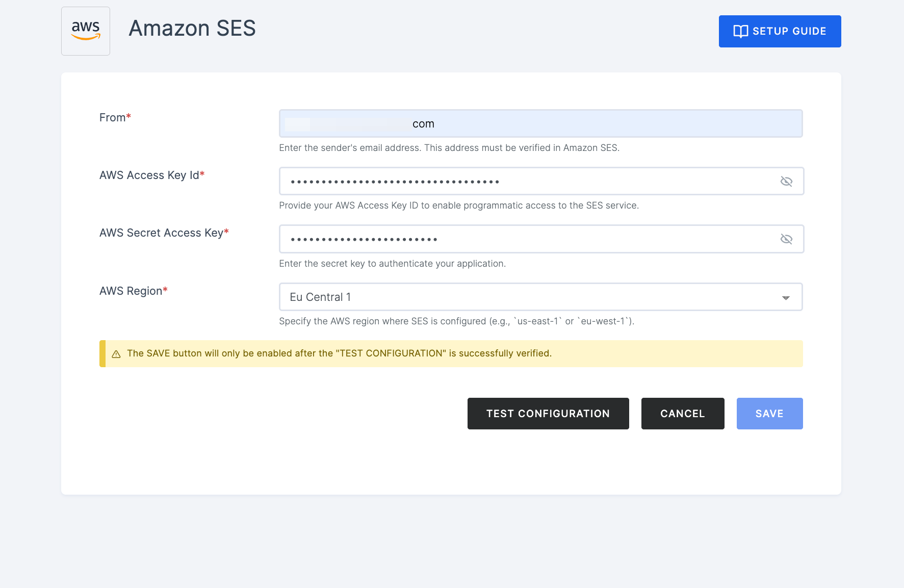Open the Setup Guide

coord(780,31)
